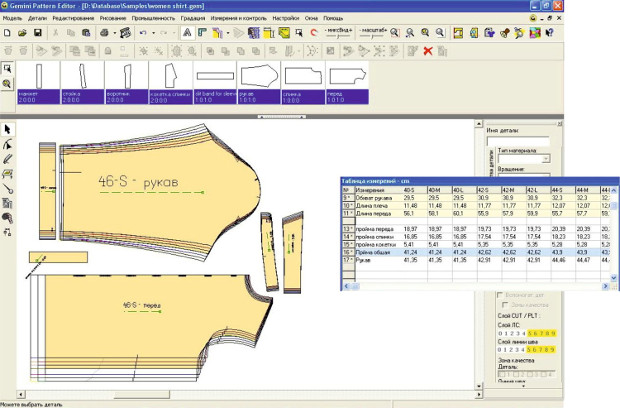Click the Open file folder icon

[22, 33]
